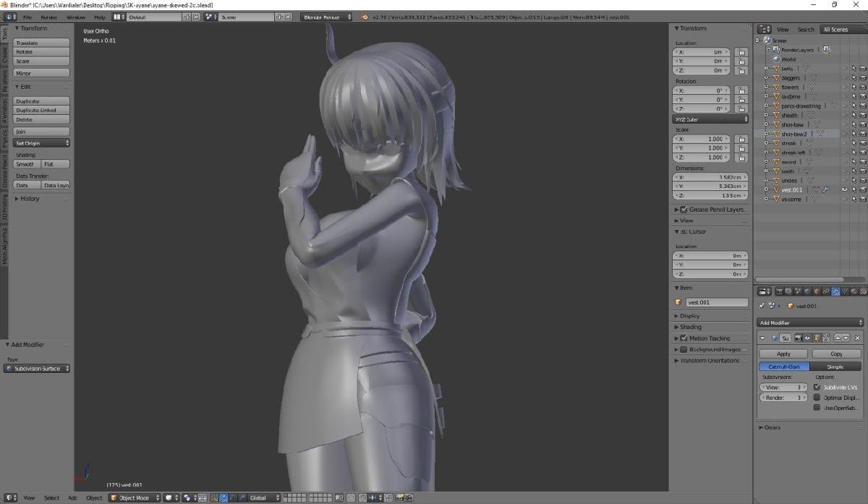Switch viewport to rendered shading icon

point(169,497)
